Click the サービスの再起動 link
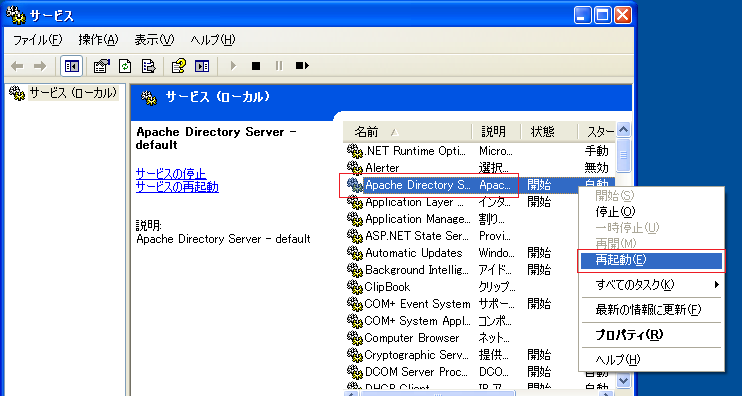Viewport: 742px width, 396px height. pyautogui.click(x=177, y=187)
